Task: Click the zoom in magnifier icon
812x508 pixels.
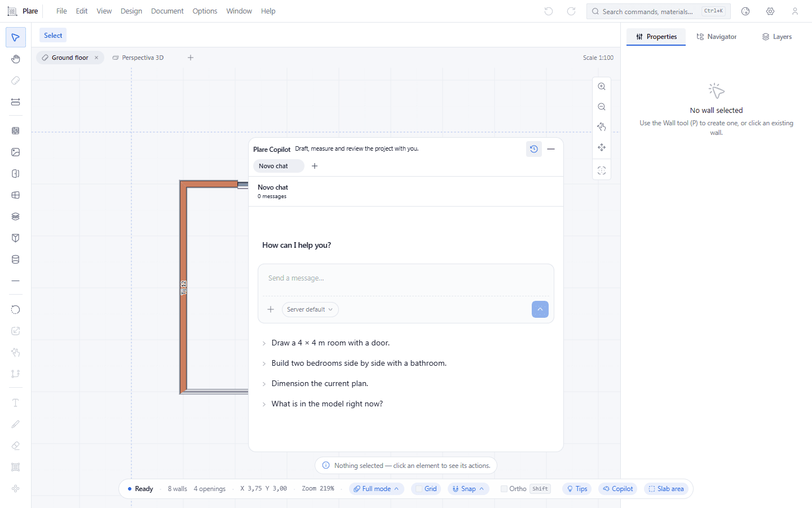Action: point(602,86)
